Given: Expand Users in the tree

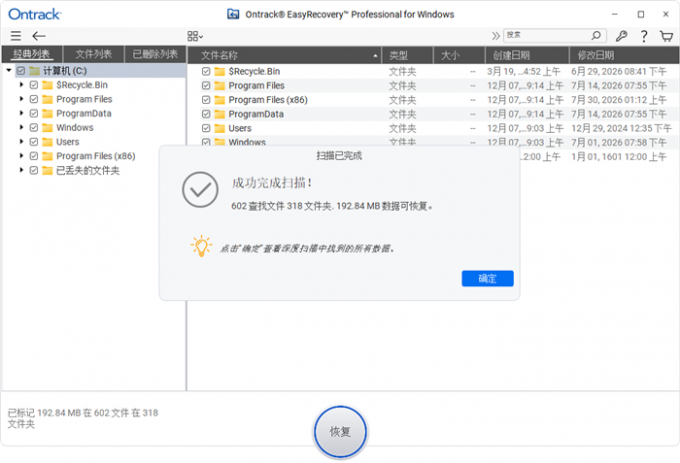Looking at the screenshot, I should click(21, 141).
